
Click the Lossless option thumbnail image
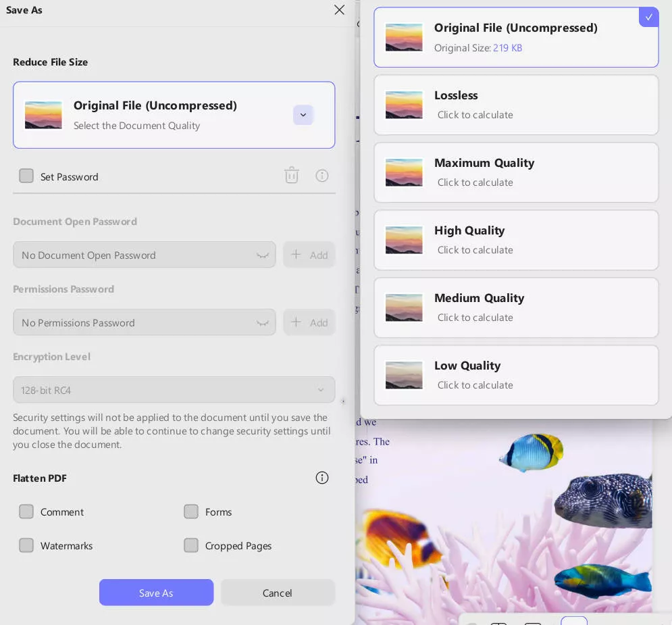[x=404, y=105]
